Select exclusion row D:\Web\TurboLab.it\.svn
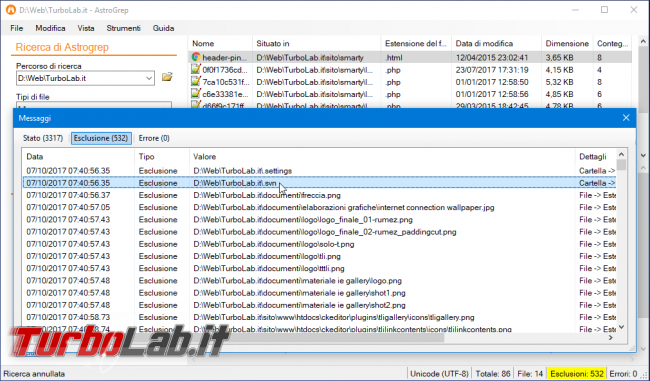 (x=319, y=183)
